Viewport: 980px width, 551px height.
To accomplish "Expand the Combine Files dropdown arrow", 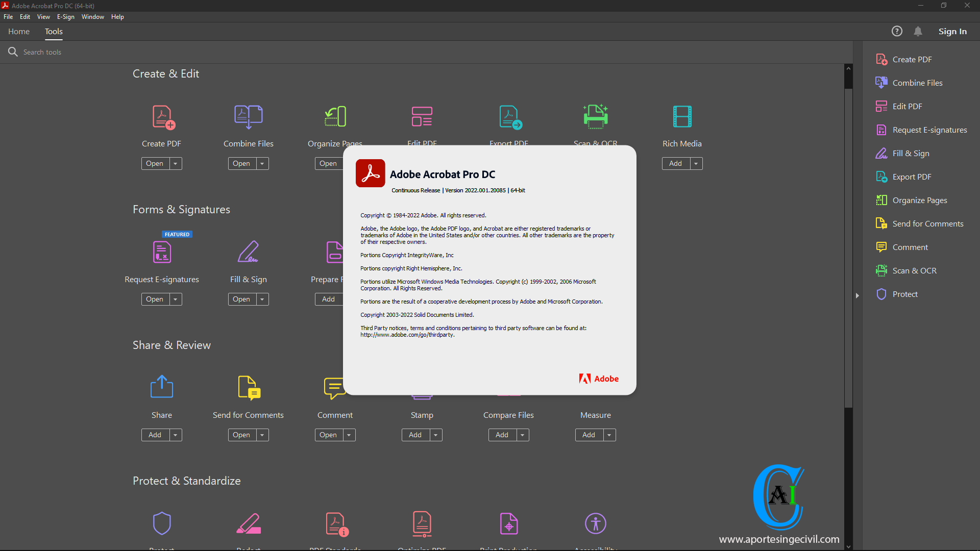I will pyautogui.click(x=262, y=163).
